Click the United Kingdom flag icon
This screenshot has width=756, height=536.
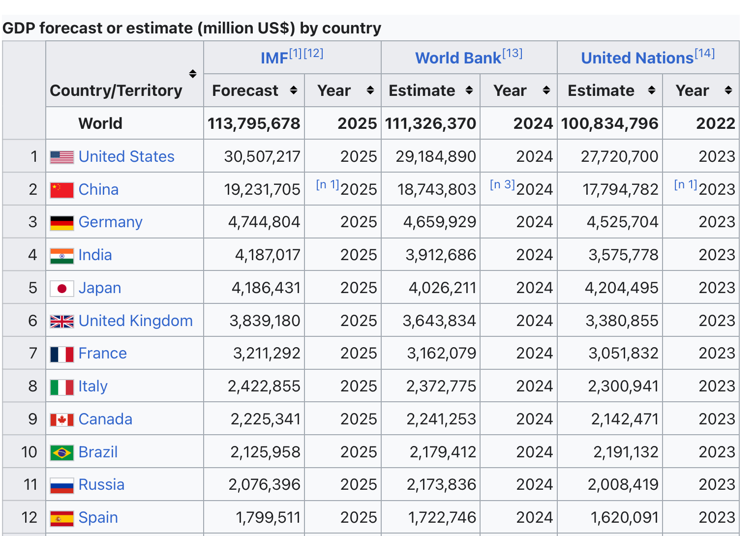tap(62, 321)
